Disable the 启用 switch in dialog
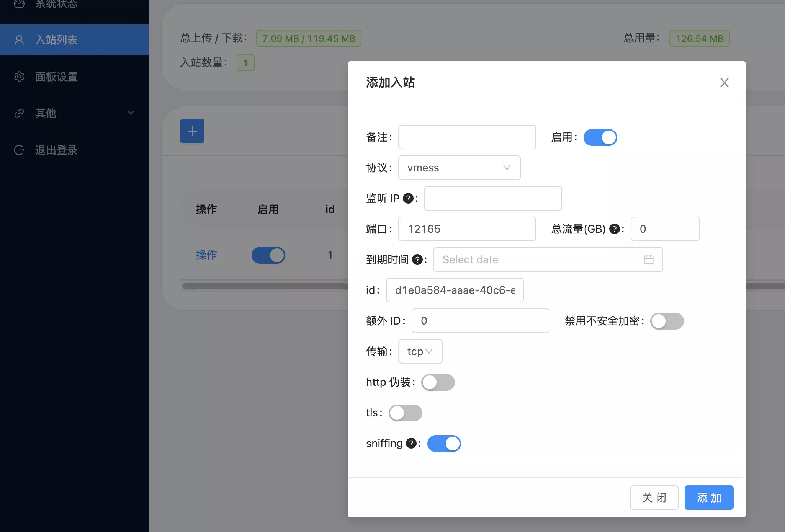785x532 pixels. point(600,137)
